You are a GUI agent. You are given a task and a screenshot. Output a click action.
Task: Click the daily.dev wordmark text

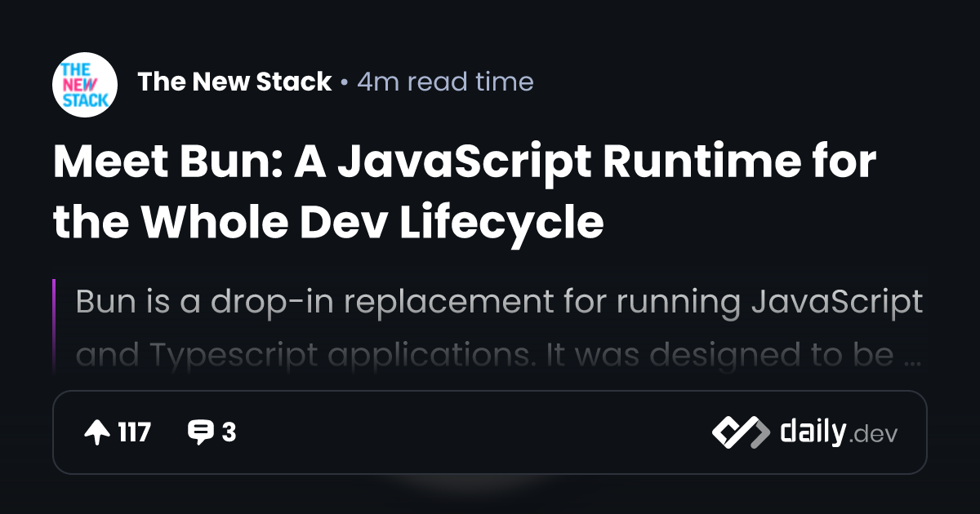click(x=839, y=432)
